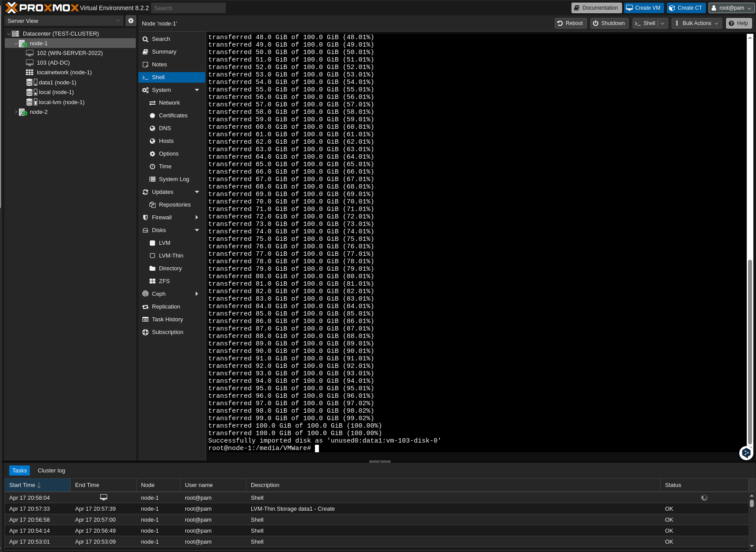
Task: Open the Ceph configuration section
Action: [158, 294]
